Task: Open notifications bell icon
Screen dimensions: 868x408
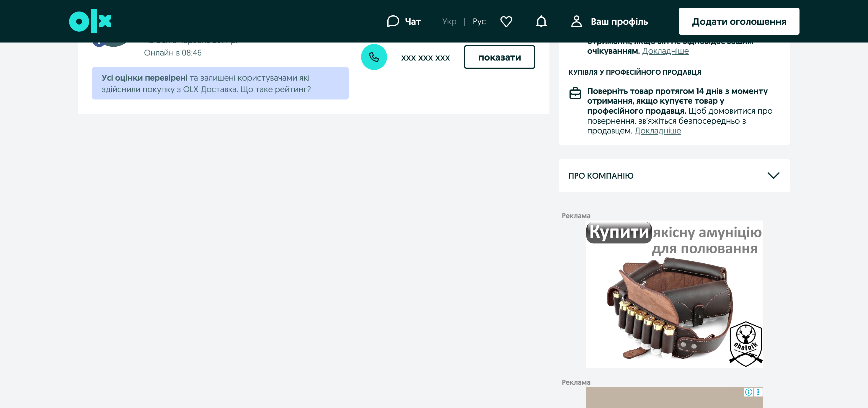Action: 541,21
